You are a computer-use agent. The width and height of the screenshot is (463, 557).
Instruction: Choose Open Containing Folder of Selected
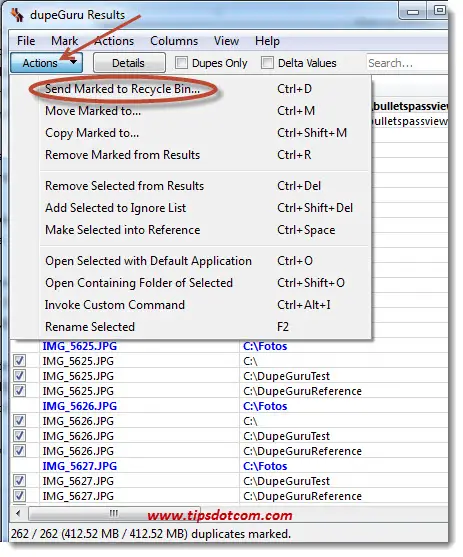[x=191, y=283]
